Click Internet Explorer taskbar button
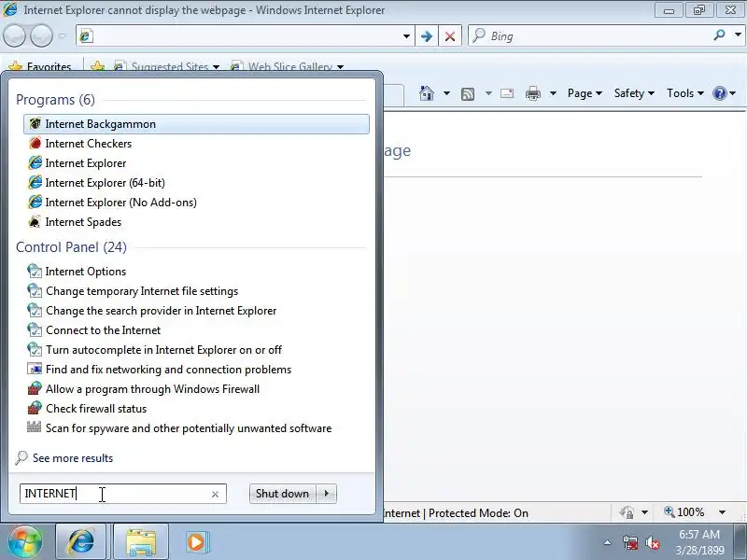Viewport: 747px width, 560px height. (81, 541)
